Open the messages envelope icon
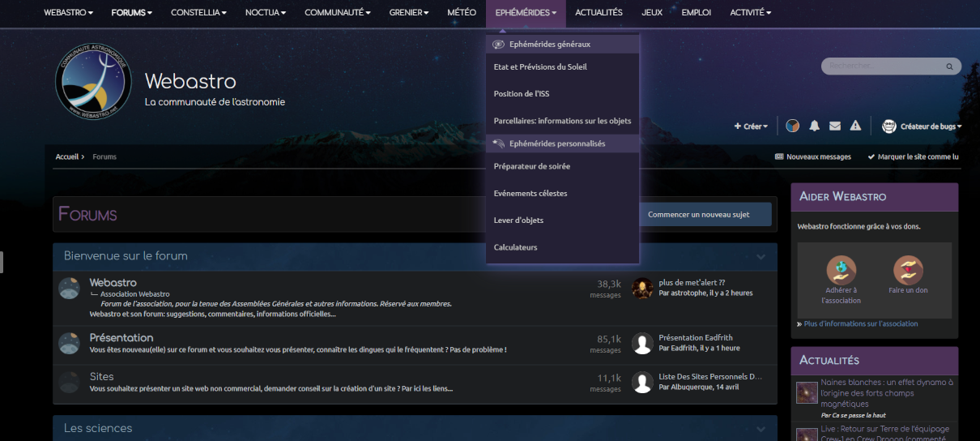The width and height of the screenshot is (980, 441). (x=835, y=126)
